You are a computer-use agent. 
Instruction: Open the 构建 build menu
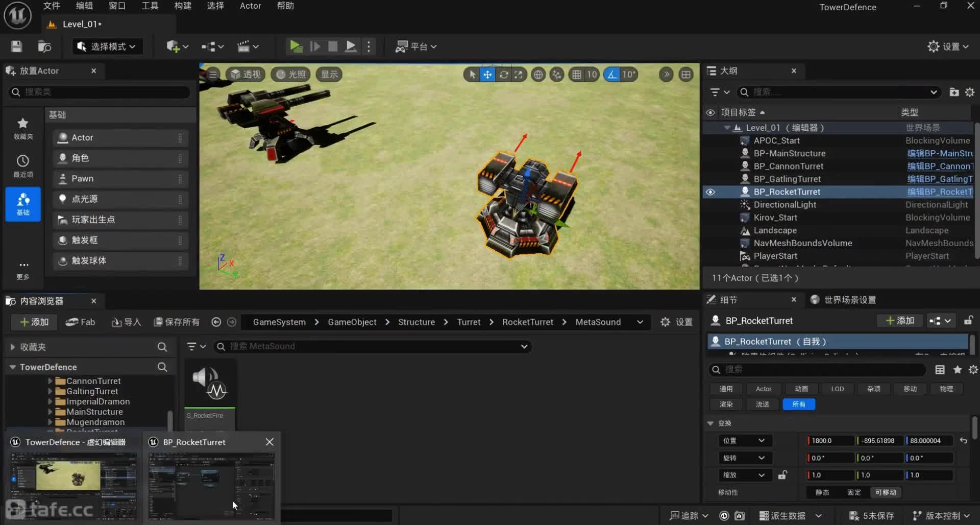pyautogui.click(x=182, y=6)
